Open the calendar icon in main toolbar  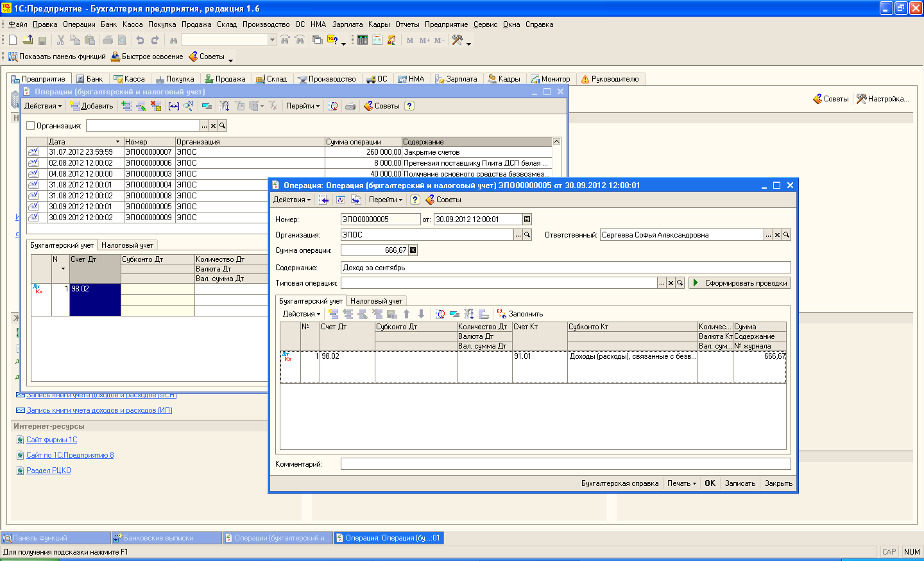[377, 40]
